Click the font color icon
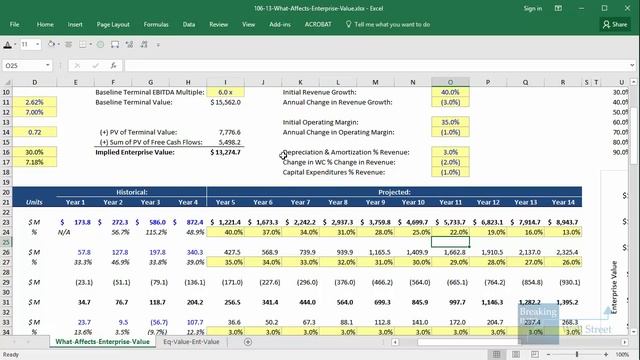Image resolution: width=640 pixels, height=360 pixels. (7, 44)
